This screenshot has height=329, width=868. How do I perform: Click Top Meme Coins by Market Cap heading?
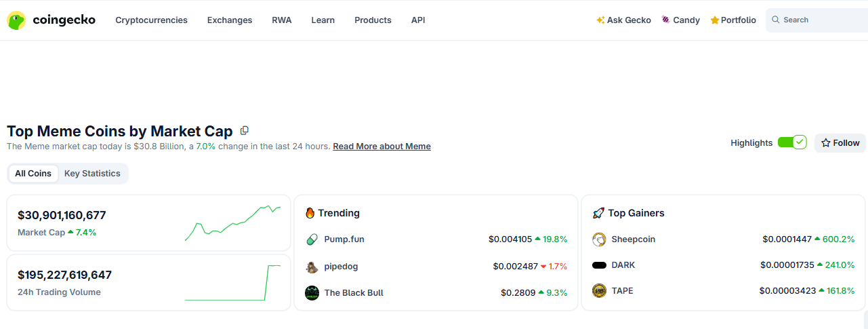point(120,131)
